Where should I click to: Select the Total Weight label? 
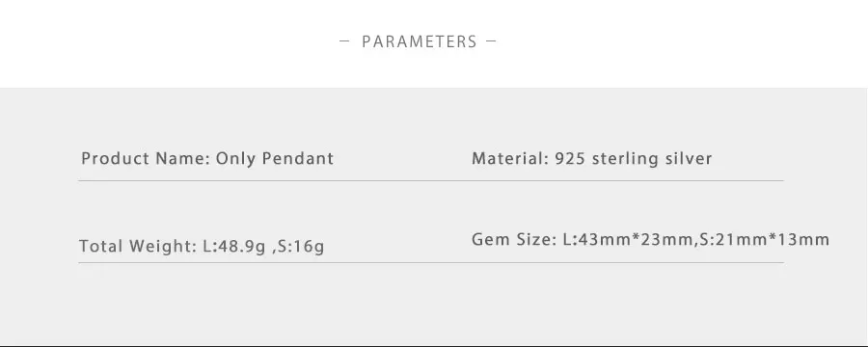[138, 246]
